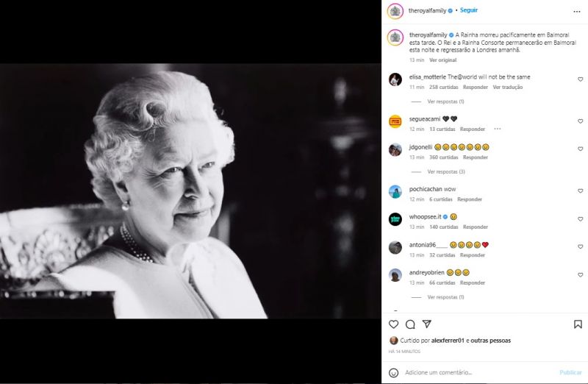Image resolution: width=588 pixels, height=384 pixels.
Task: Toggle like on the jdgonelli comment
Action: click(x=580, y=149)
